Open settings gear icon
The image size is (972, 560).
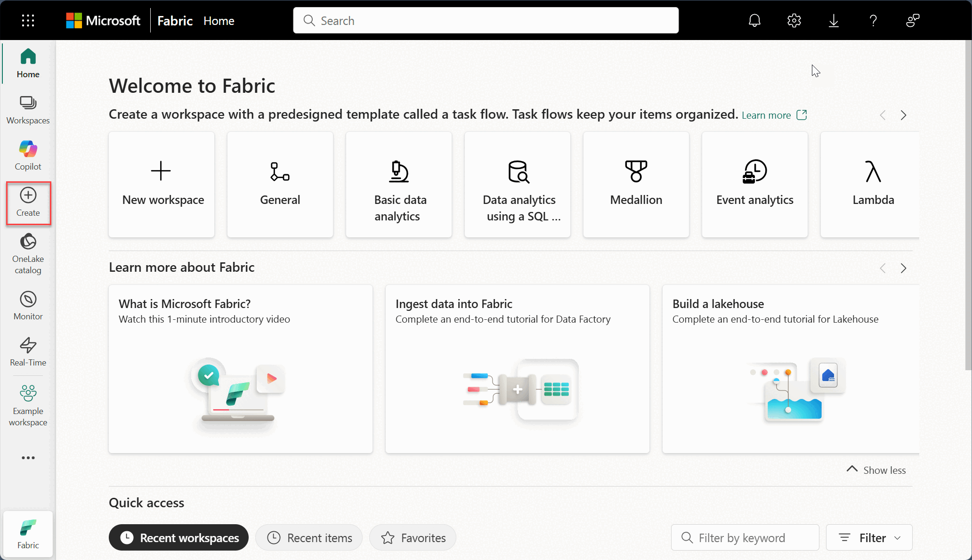tap(794, 21)
